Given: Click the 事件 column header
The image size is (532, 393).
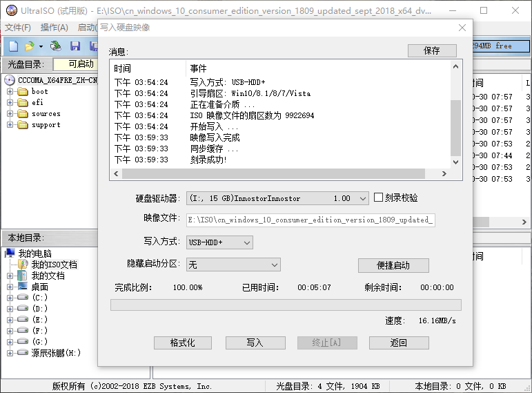Looking at the screenshot, I should pyautogui.click(x=199, y=68).
